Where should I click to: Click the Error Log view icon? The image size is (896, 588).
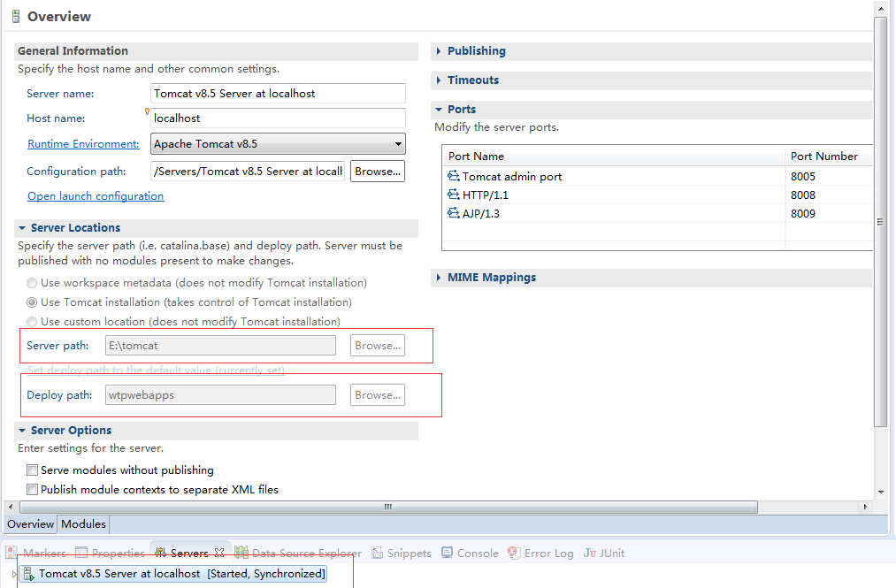point(514,553)
